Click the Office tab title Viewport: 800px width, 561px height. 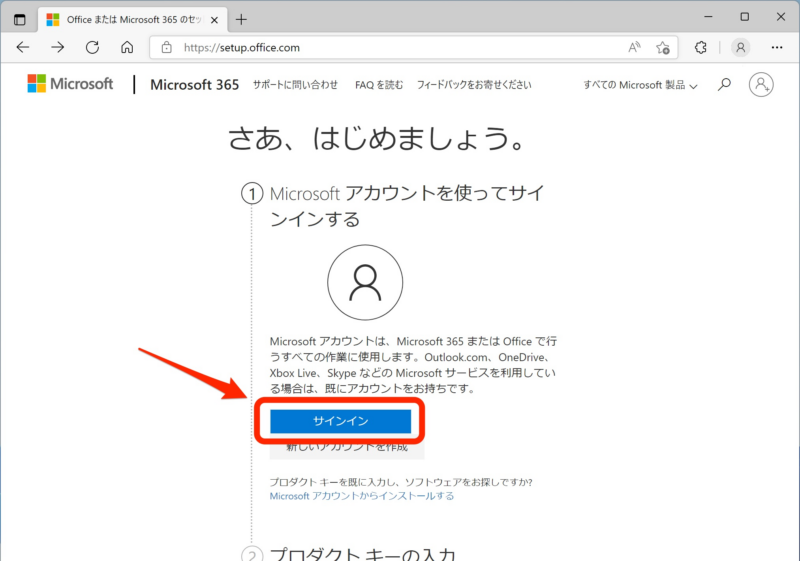pos(134,20)
